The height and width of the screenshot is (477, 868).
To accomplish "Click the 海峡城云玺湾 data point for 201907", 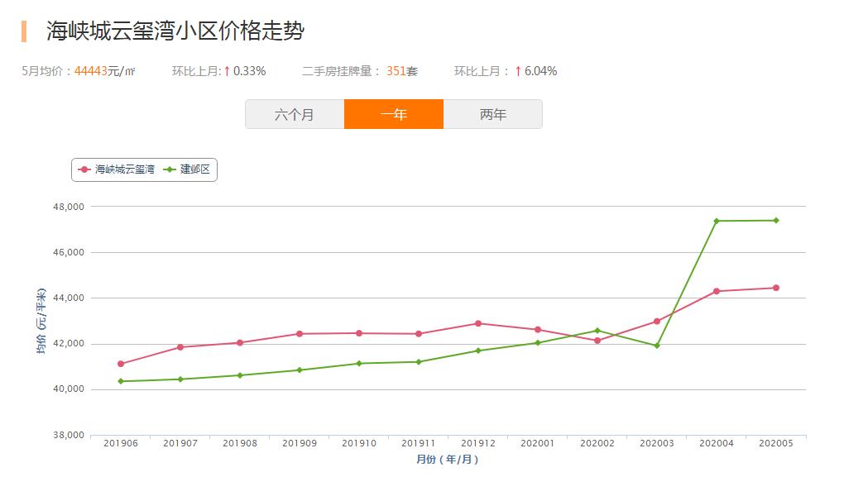I will point(180,347).
